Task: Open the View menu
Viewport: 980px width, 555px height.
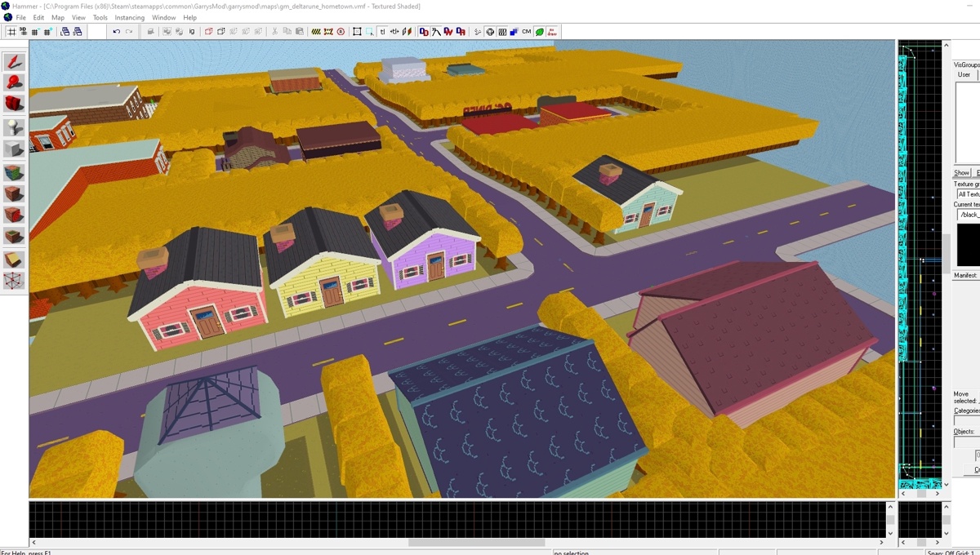Action: (78, 17)
